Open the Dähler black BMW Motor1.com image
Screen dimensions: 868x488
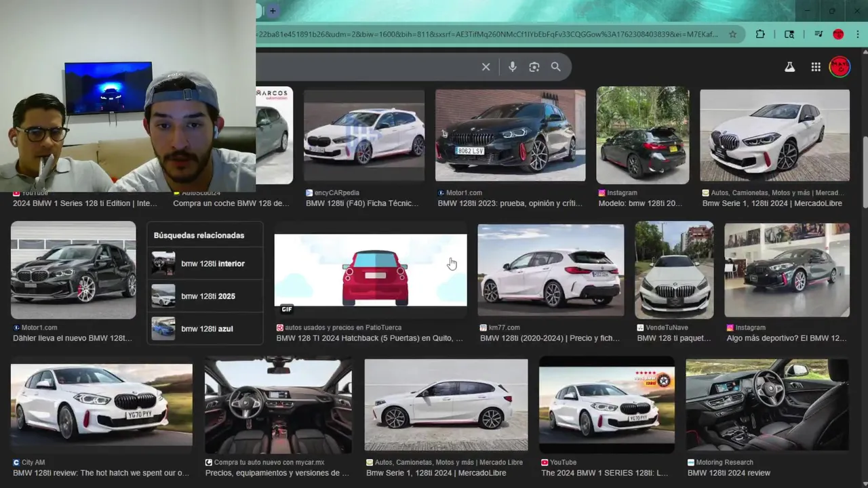coord(73,270)
